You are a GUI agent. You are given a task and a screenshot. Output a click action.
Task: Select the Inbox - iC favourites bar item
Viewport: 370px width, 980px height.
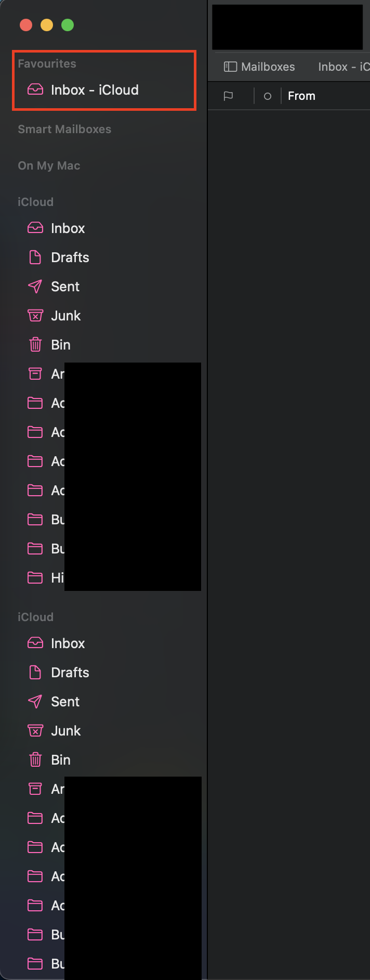343,67
